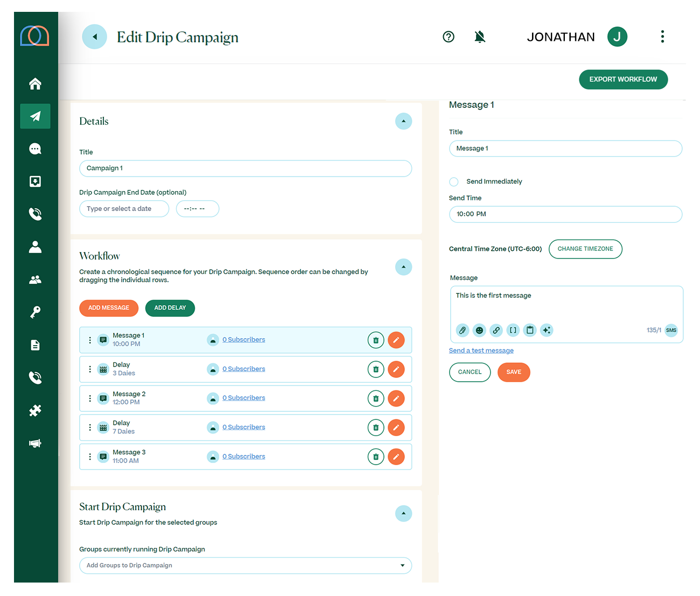Image resolution: width=700 pixels, height=596 pixels.
Task: Open 0 Subscribers link for Message 1
Action: click(244, 340)
